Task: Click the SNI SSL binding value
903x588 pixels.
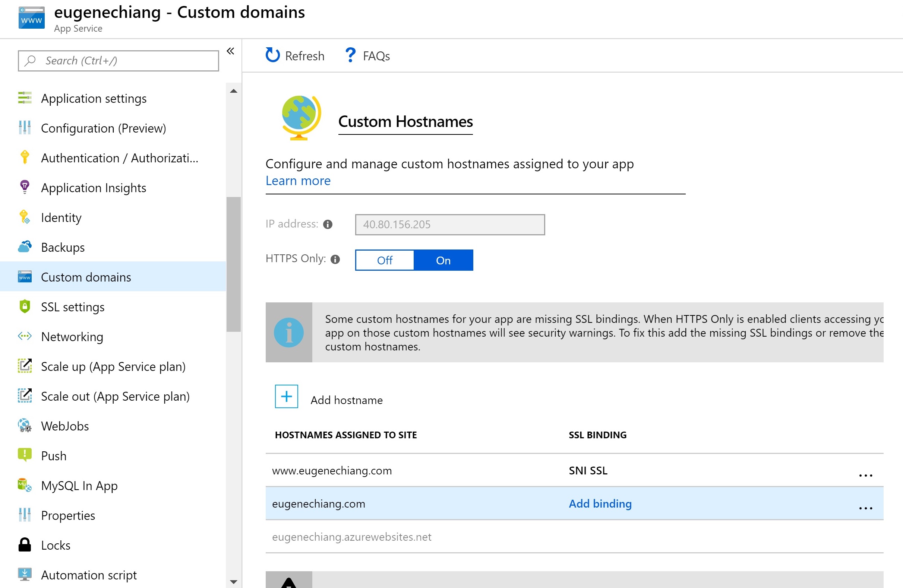Action: coord(588,470)
